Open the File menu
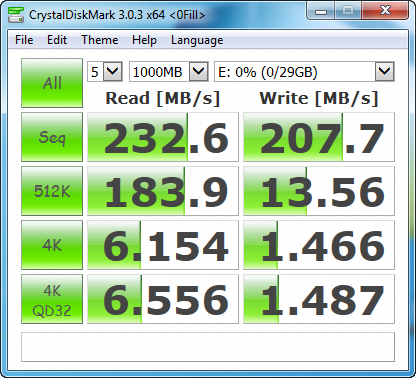The height and width of the screenshot is (378, 416). (24, 40)
